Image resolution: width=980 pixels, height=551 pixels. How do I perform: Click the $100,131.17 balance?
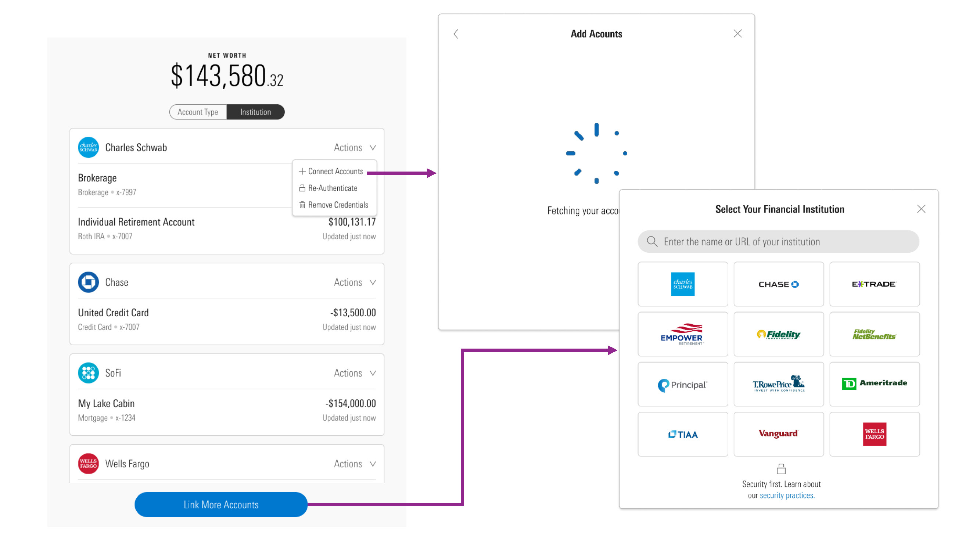coord(352,222)
